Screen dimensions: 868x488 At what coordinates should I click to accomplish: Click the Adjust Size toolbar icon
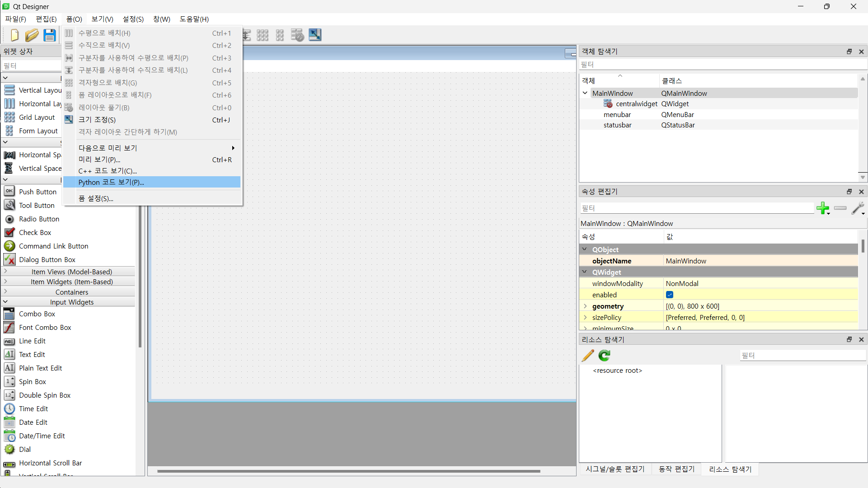pyautogui.click(x=315, y=35)
